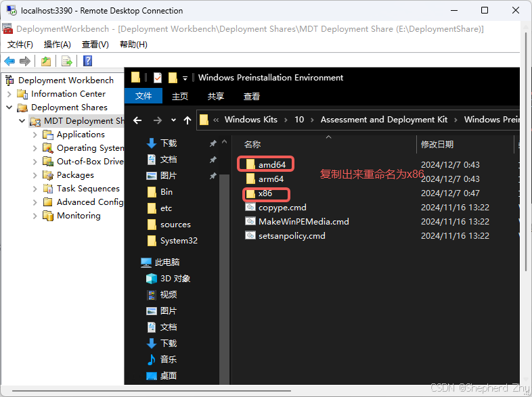This screenshot has width=532, height=397.
Task: Collapse the Deployment Shares node
Action: pos(9,108)
